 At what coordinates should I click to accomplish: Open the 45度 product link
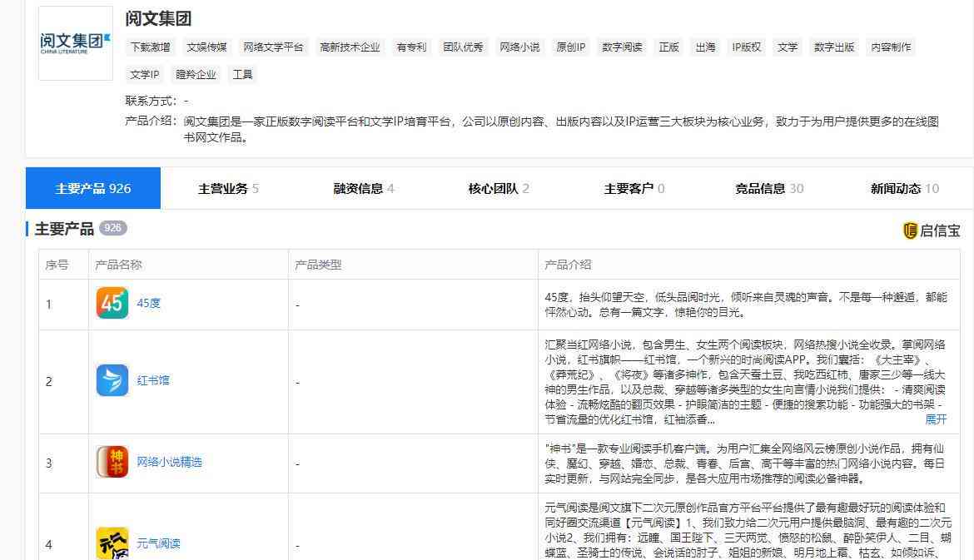pyautogui.click(x=148, y=303)
